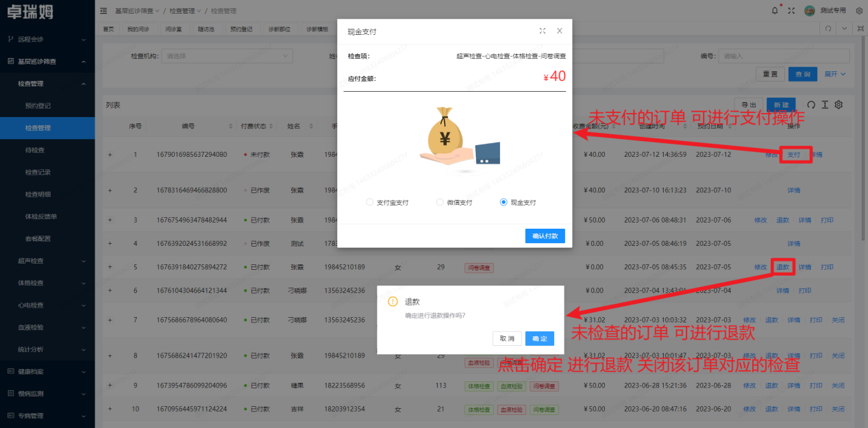868x428 pixels.
Task: Click the tab bar refresh icon
Action: pos(828,29)
